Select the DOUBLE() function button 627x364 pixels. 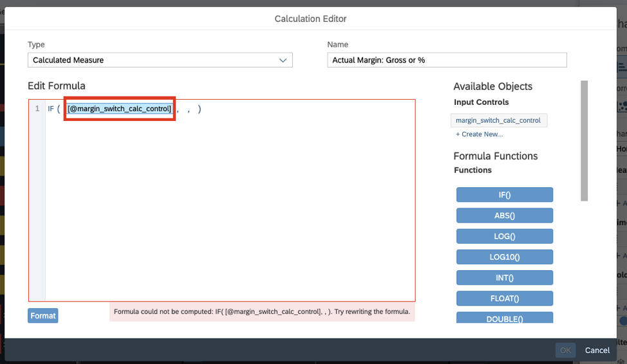click(504, 318)
